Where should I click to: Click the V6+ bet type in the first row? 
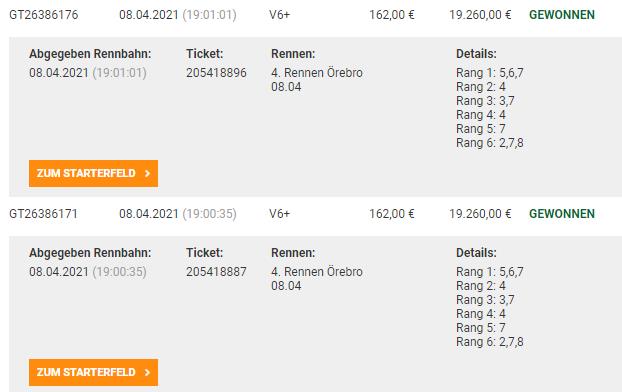[x=279, y=15]
